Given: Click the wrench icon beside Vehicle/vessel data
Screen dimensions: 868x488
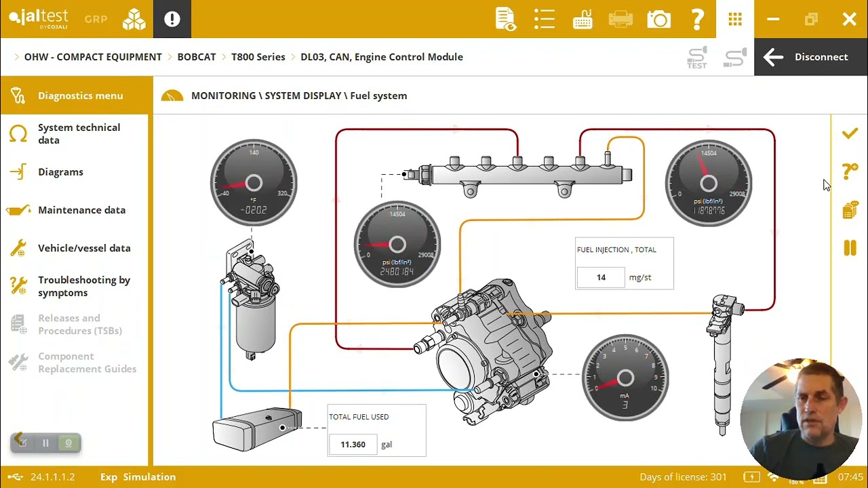Looking at the screenshot, I should pyautogui.click(x=18, y=248).
